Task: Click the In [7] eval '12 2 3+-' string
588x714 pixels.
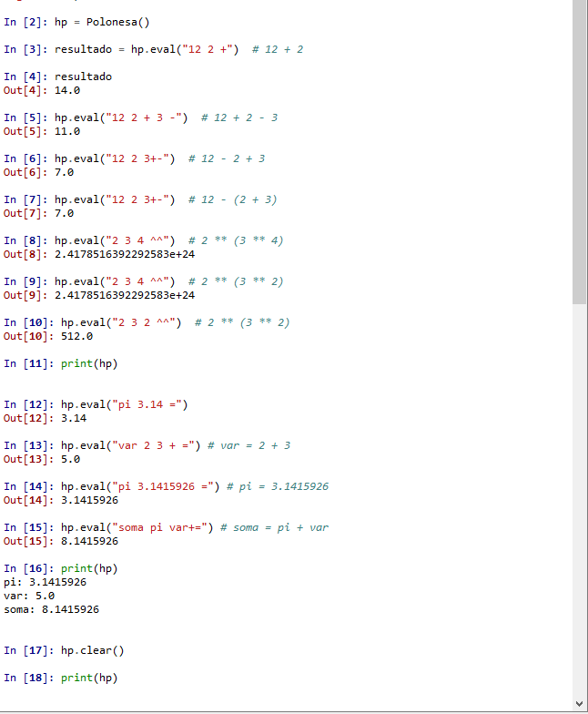Action: (137, 200)
